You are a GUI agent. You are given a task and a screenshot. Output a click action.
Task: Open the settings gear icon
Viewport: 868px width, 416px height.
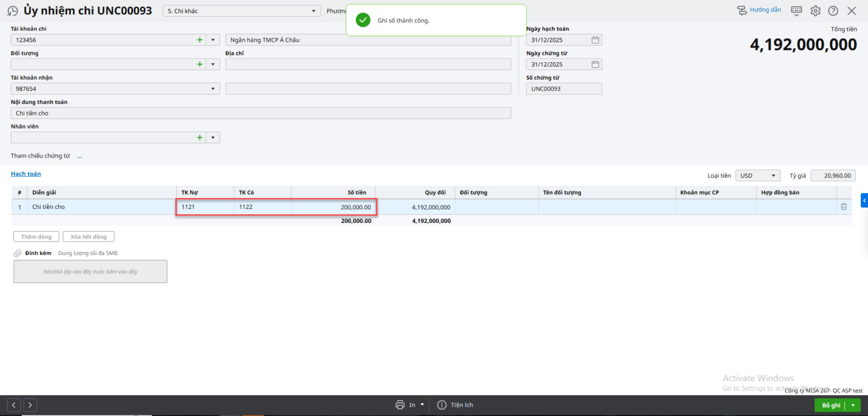(x=815, y=11)
